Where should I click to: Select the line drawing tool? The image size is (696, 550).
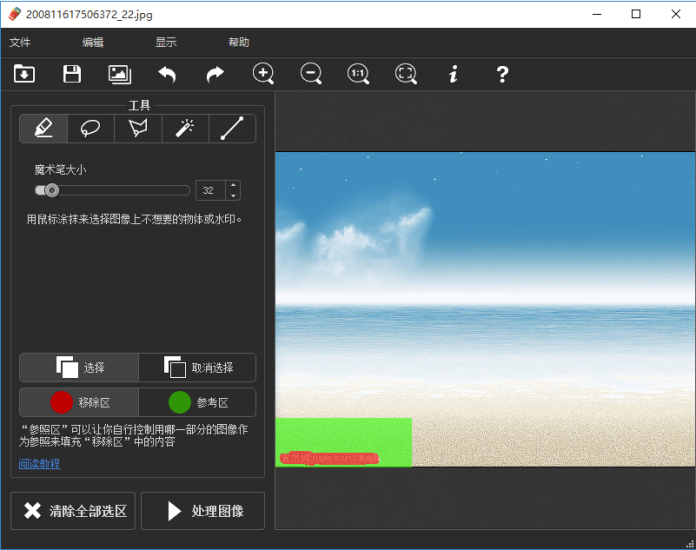(x=232, y=129)
